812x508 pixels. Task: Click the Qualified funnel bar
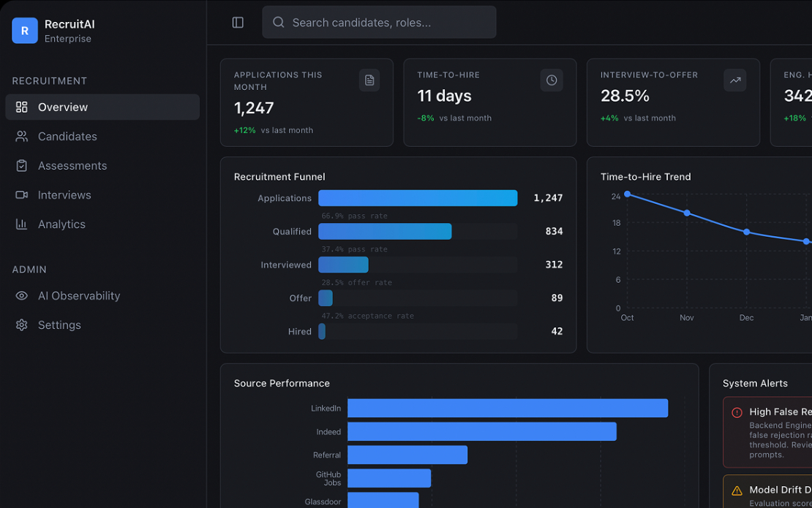[385, 231]
